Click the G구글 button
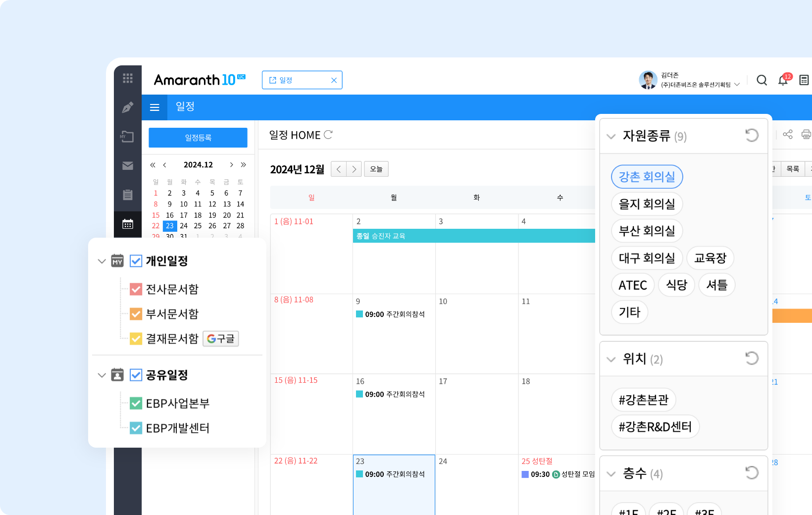 click(221, 339)
